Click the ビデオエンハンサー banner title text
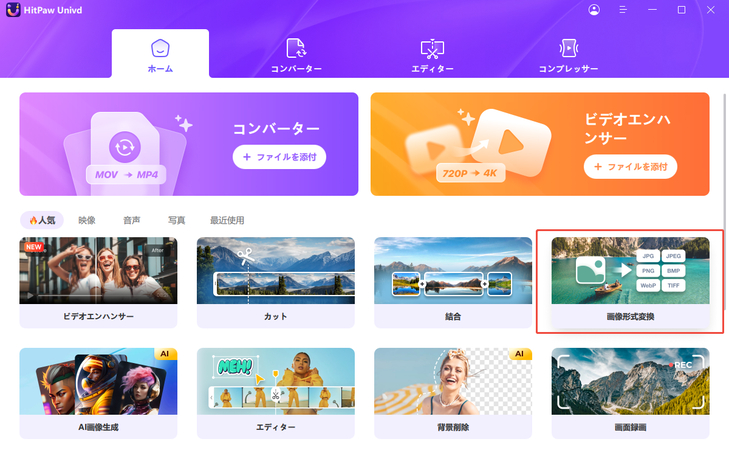The width and height of the screenshot is (729, 450). click(x=627, y=129)
